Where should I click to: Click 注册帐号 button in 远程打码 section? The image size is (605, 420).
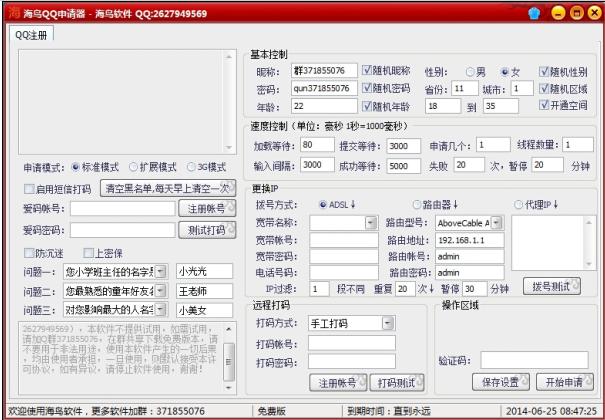pyautogui.click(x=338, y=383)
